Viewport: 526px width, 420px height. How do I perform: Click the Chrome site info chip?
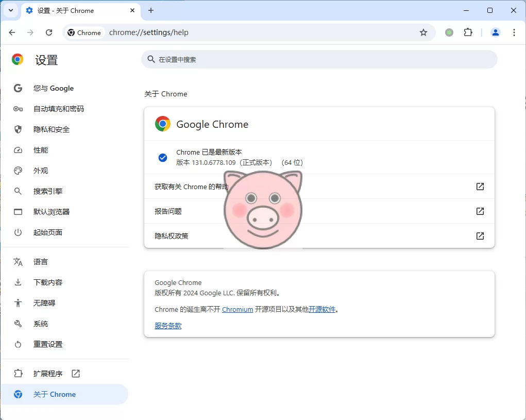tap(84, 32)
